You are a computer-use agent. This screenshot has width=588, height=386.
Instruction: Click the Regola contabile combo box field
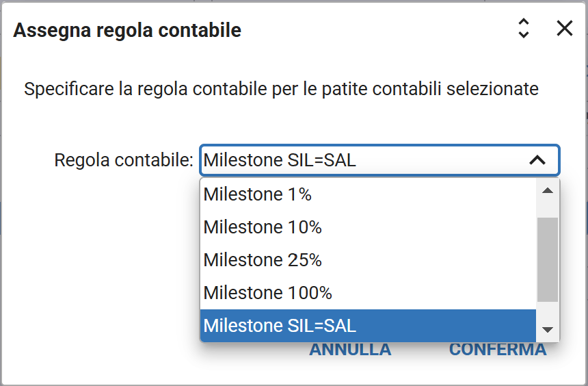pos(362,160)
